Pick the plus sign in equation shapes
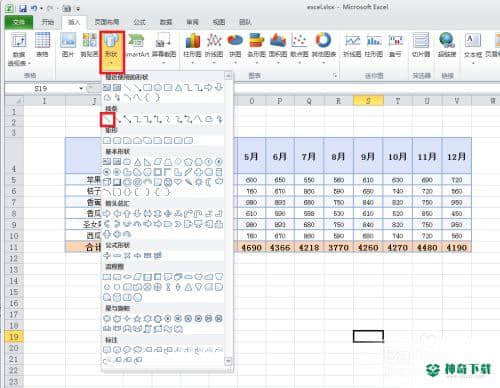Image resolution: width=500 pixels, height=388 pixels. (107, 256)
